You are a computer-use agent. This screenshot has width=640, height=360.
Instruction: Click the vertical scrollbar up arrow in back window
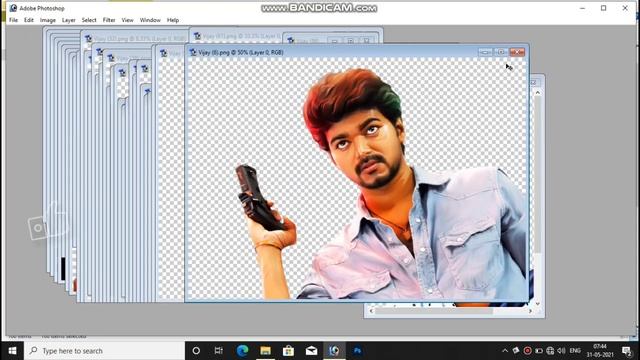point(538,93)
